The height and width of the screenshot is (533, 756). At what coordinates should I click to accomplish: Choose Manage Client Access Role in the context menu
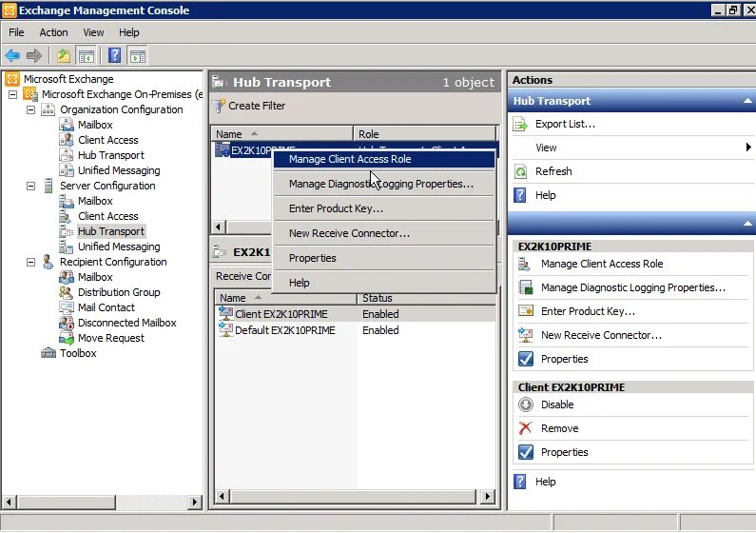point(384,159)
